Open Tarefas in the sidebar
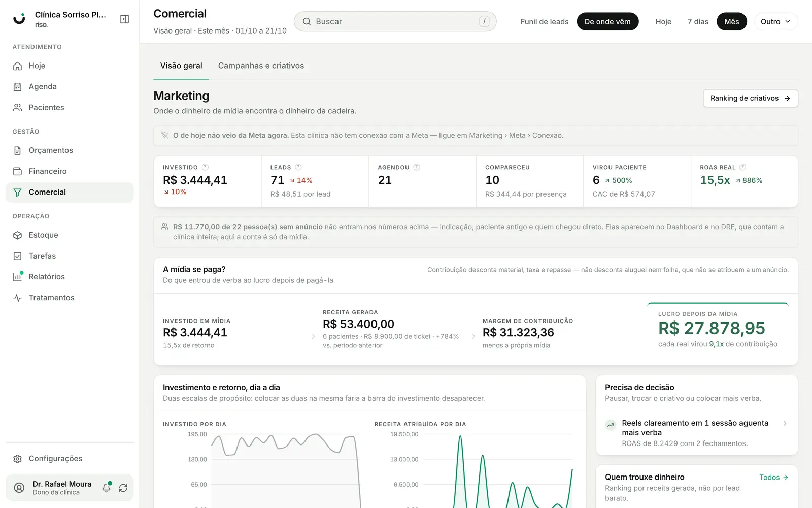Viewport: 812px width, 508px height. click(x=70, y=256)
